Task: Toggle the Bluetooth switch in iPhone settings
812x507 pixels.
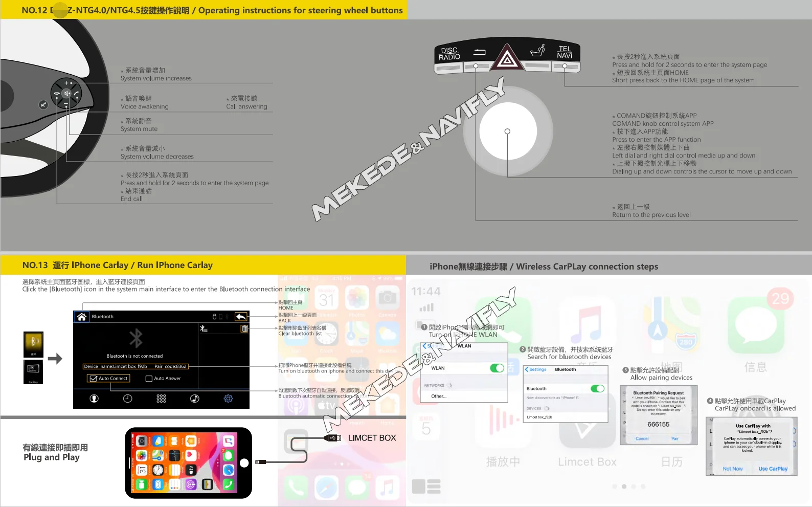Action: tap(598, 389)
